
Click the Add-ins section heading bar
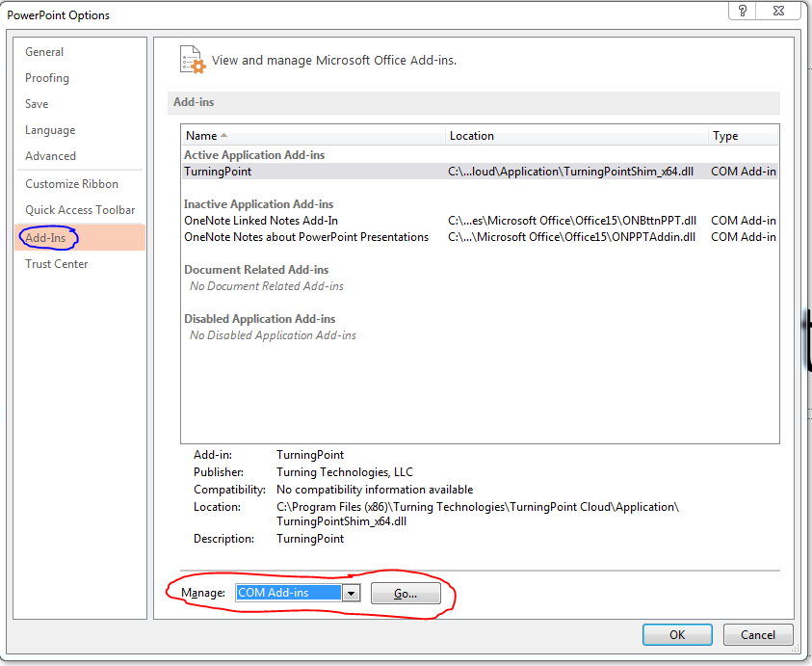click(473, 102)
